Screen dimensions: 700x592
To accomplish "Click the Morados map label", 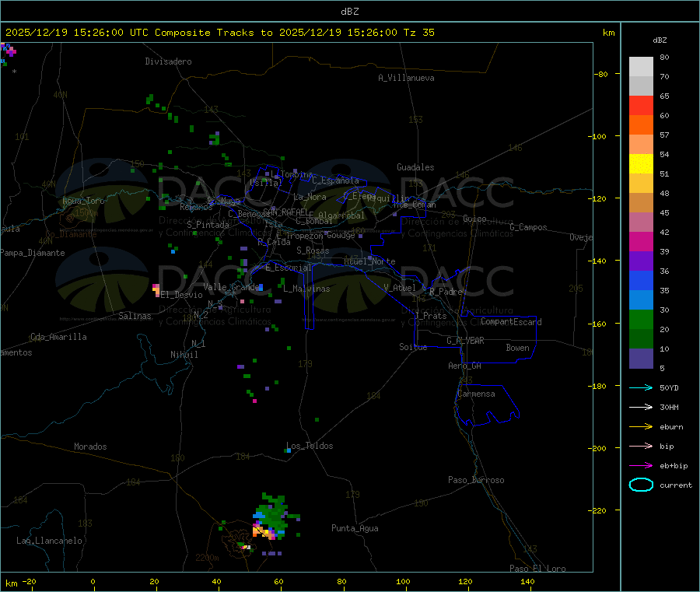I will pos(91,447).
